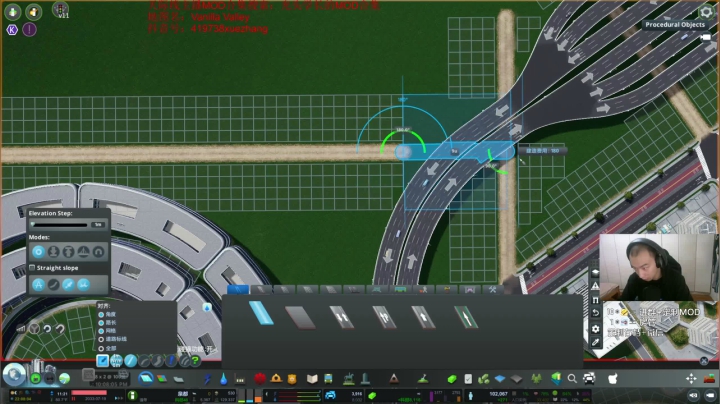Screen dimensions: 720x404
Task: Toggle the bending road option
Action: 54,285
